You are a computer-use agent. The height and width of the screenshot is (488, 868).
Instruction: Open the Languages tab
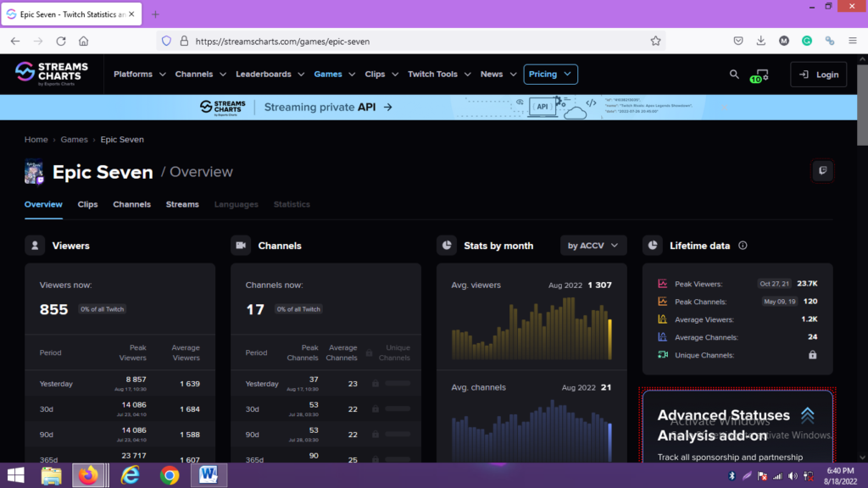point(236,204)
